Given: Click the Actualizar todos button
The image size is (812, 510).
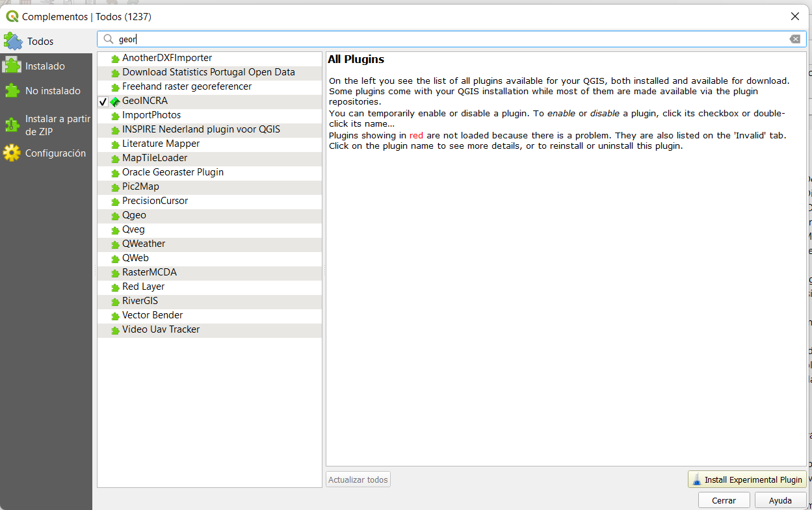Looking at the screenshot, I should 358,479.
